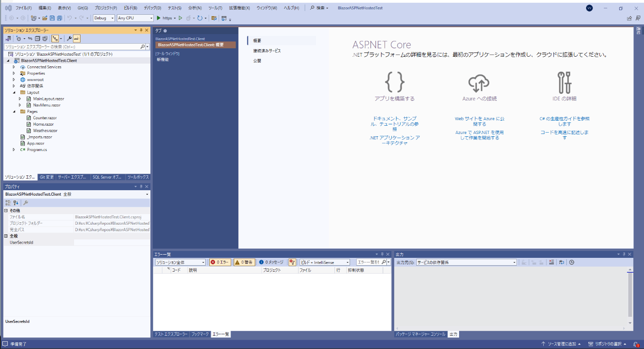The height and width of the screenshot is (349, 644).
Task: Switch to the Git 変更 tab
Action: tap(46, 177)
